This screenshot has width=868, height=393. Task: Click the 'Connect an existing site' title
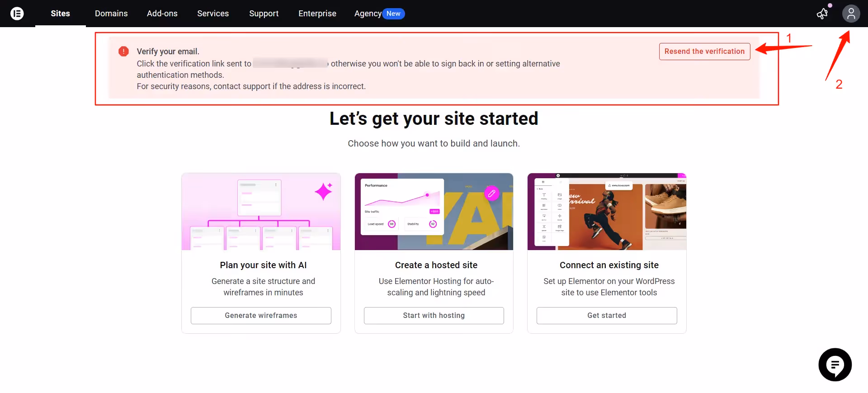pos(609,265)
